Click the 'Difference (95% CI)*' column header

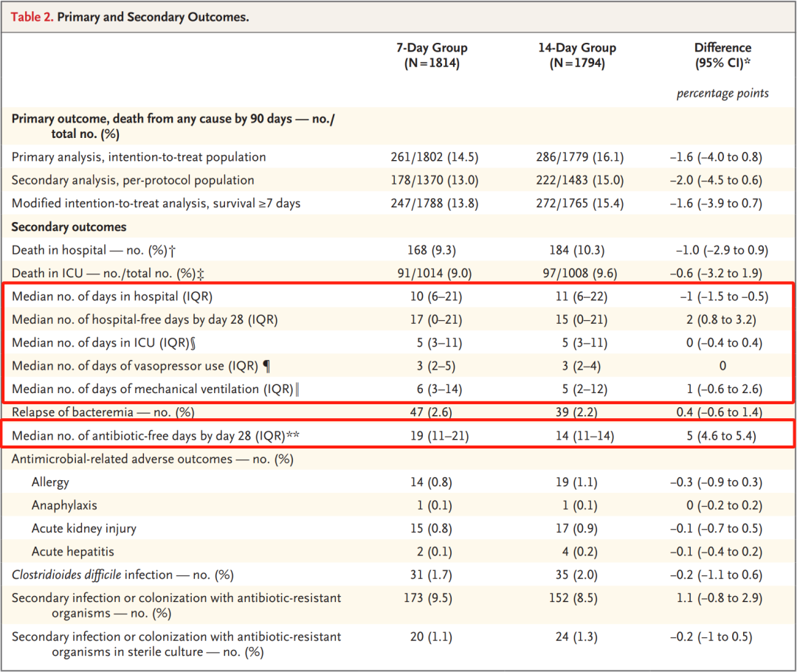click(722, 55)
